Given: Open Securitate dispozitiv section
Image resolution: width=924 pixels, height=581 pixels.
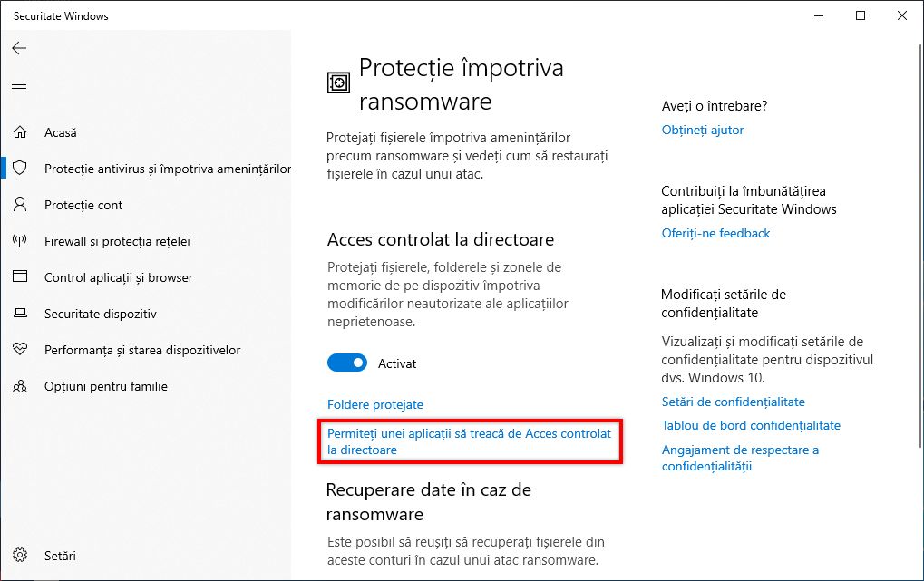Looking at the screenshot, I should click(101, 314).
